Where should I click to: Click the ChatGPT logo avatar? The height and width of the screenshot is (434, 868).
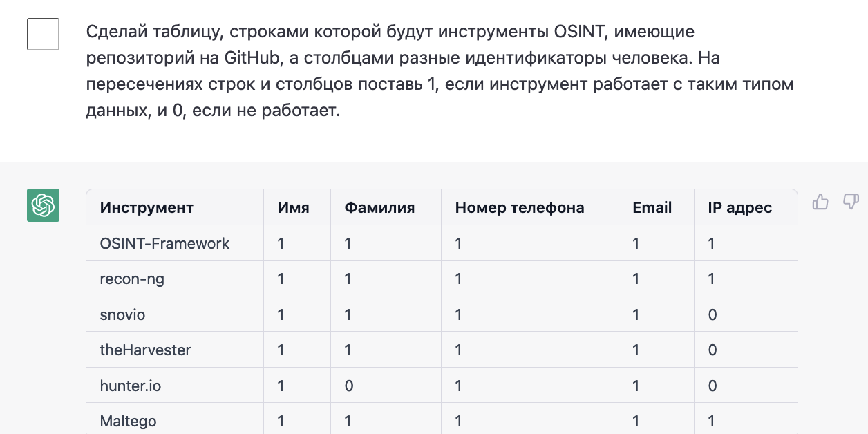[x=43, y=205]
